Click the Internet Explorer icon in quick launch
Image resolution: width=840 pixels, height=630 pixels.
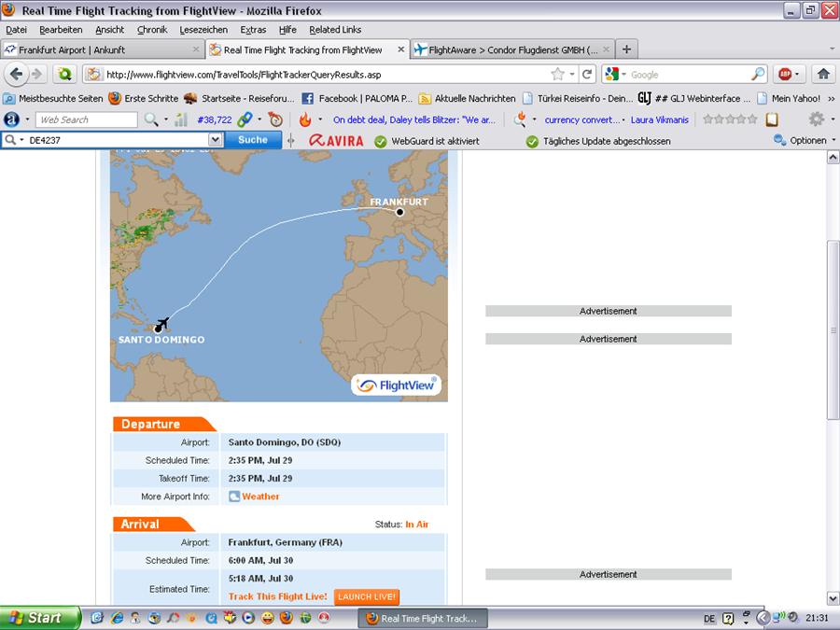point(117,618)
